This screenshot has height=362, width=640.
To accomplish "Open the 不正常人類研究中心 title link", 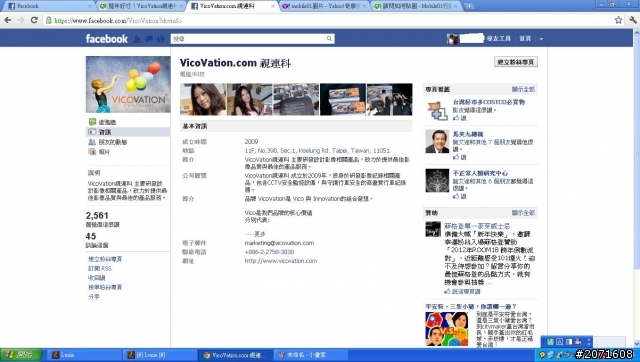I will (x=480, y=173).
